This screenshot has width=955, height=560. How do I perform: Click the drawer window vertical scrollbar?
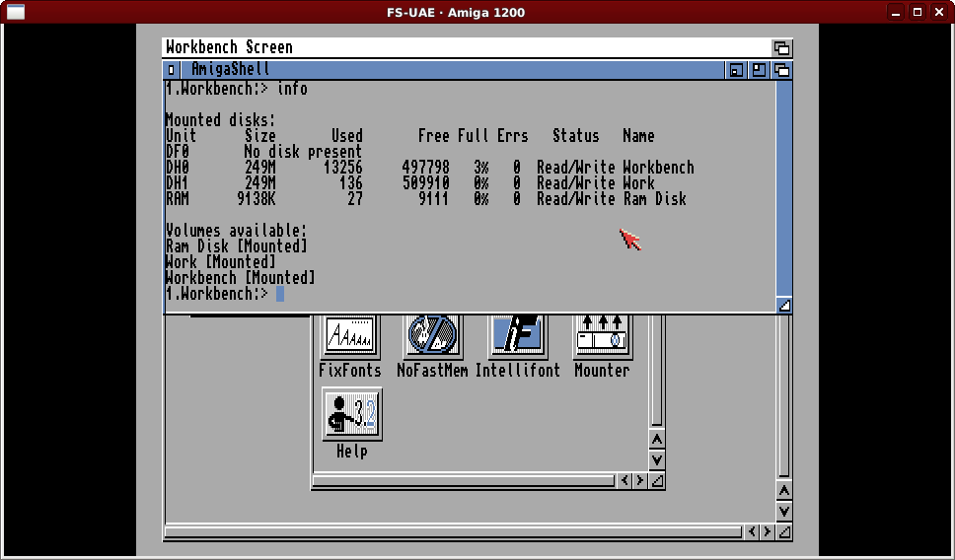pyautogui.click(x=657, y=371)
